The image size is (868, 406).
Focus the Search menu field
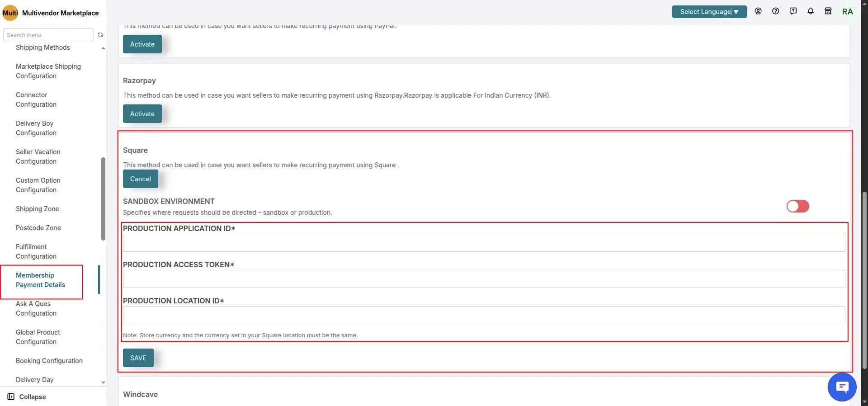click(x=48, y=35)
